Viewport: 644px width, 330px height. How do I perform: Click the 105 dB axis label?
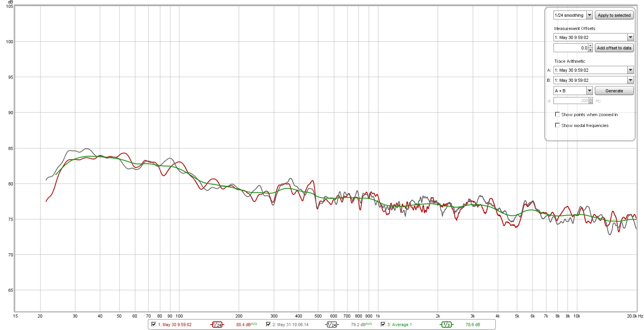(9, 6)
